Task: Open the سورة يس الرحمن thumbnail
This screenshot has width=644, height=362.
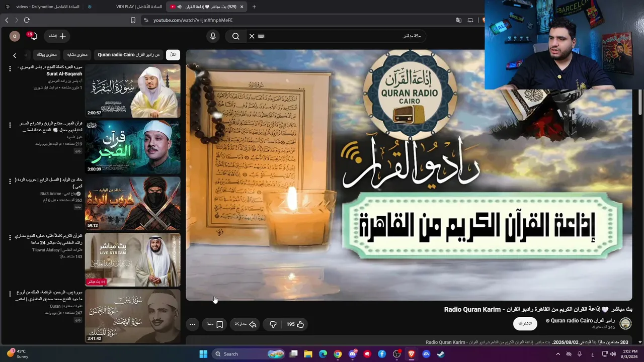Action: pos(133,316)
